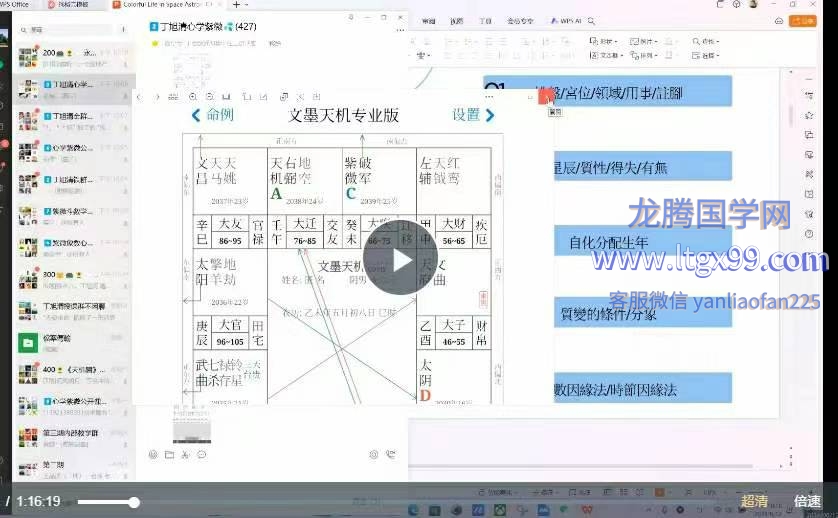Open the 查找 find dropdown

(x=706, y=41)
